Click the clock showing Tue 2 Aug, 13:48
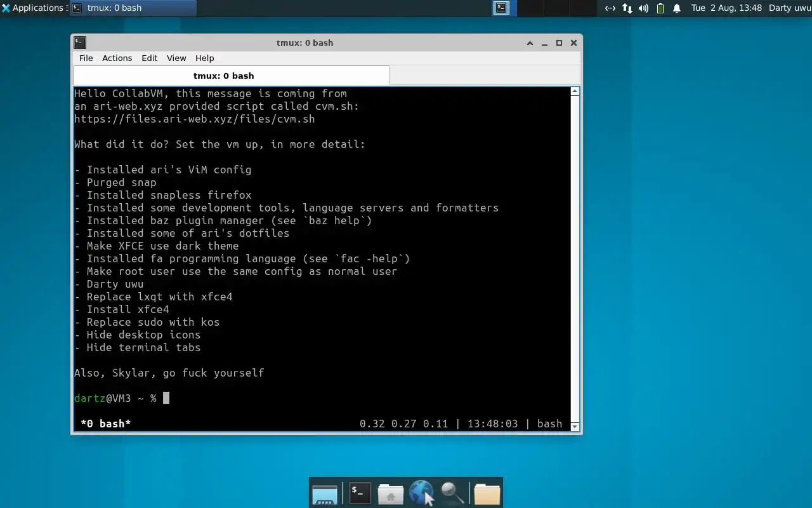 726,8
